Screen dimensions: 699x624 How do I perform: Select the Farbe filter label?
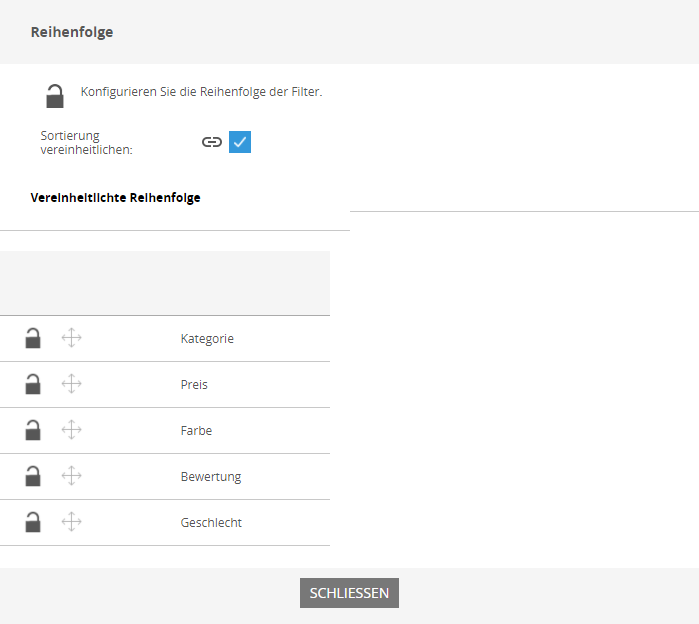[x=196, y=431]
